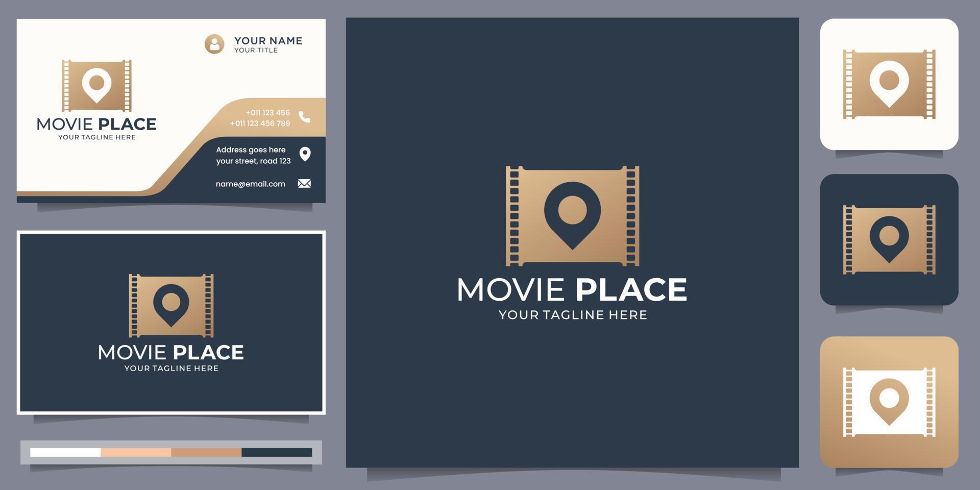The width and height of the screenshot is (980, 490).
Task: Click the 'Address goes here' line
Action: pyautogui.click(x=251, y=150)
